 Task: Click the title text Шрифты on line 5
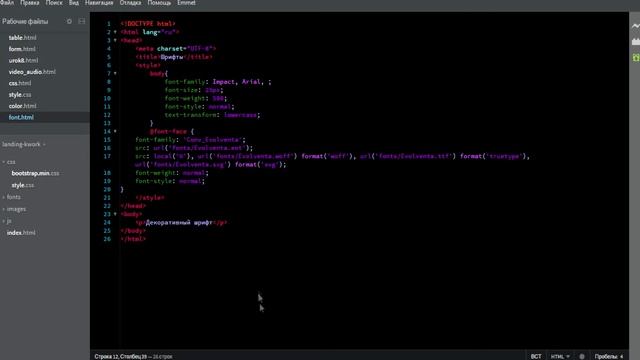point(172,57)
